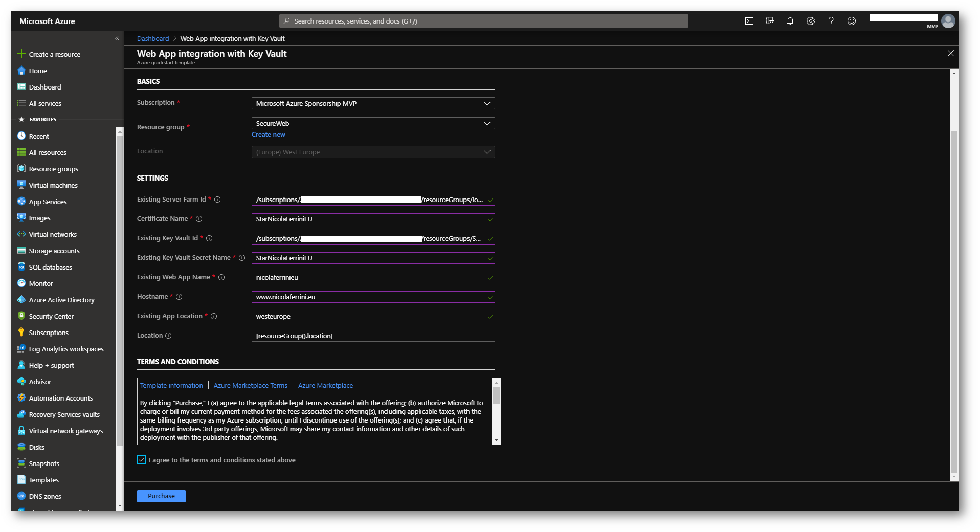
Task: Click the terms box scroll down arrow
Action: [496, 440]
